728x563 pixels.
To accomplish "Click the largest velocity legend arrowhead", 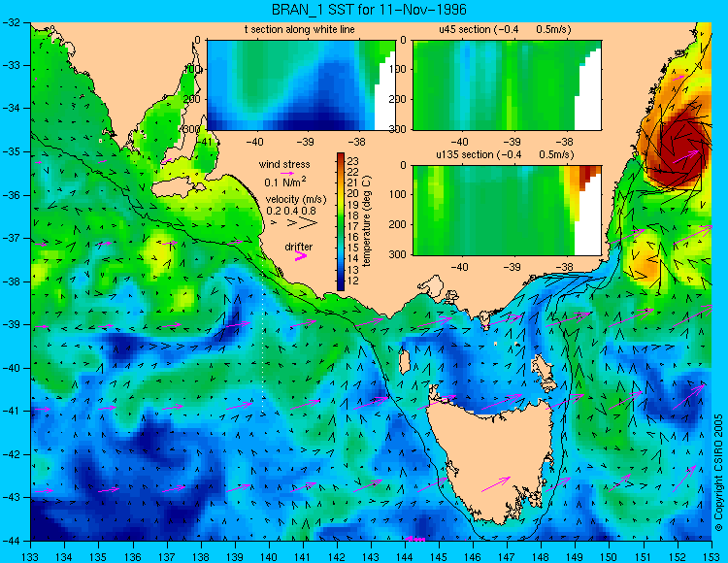I will (309, 223).
